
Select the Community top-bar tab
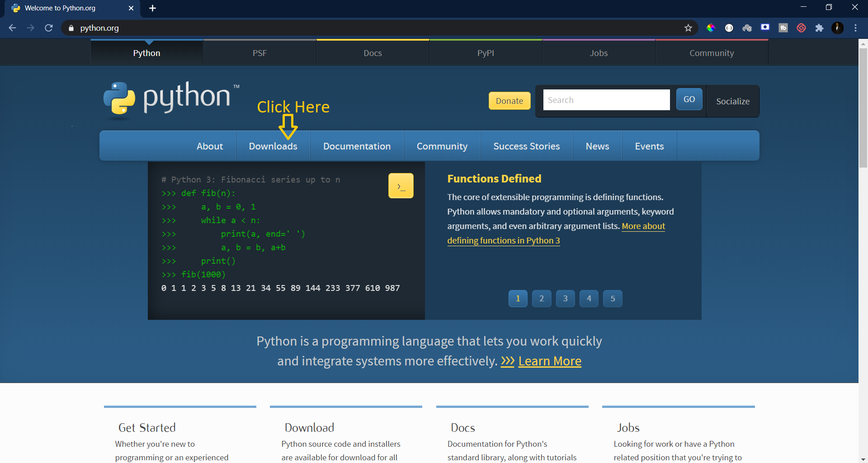click(x=712, y=53)
